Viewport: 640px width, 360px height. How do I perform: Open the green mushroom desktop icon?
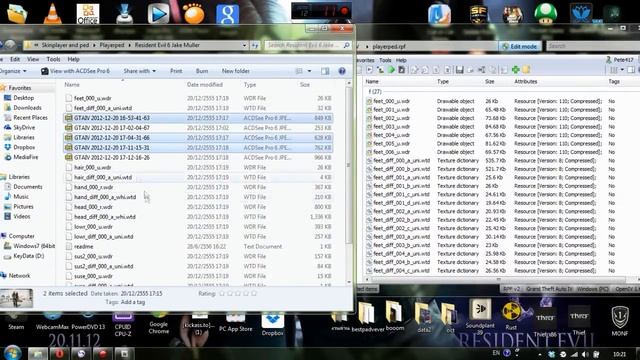[546, 13]
